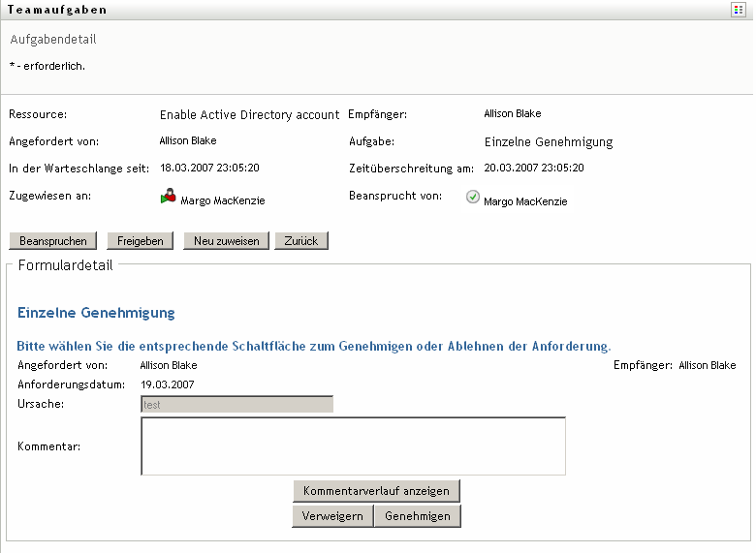Click the Formulardetail section legend
Viewport: 756px width, 553px height.
(x=66, y=264)
